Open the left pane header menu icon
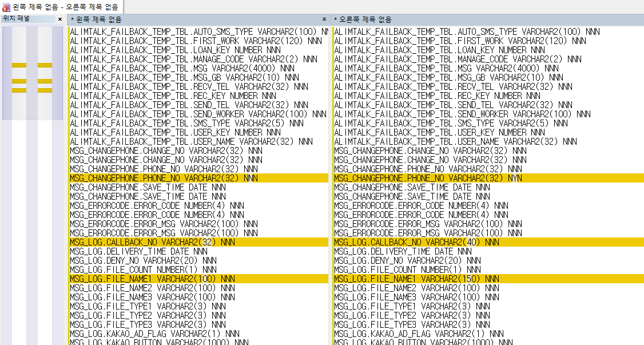The width and height of the screenshot is (644, 345). (x=324, y=19)
